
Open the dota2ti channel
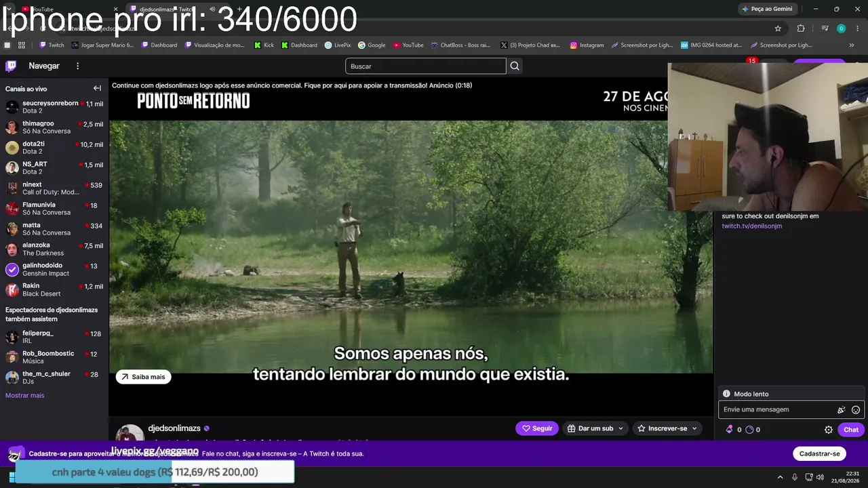coord(54,147)
